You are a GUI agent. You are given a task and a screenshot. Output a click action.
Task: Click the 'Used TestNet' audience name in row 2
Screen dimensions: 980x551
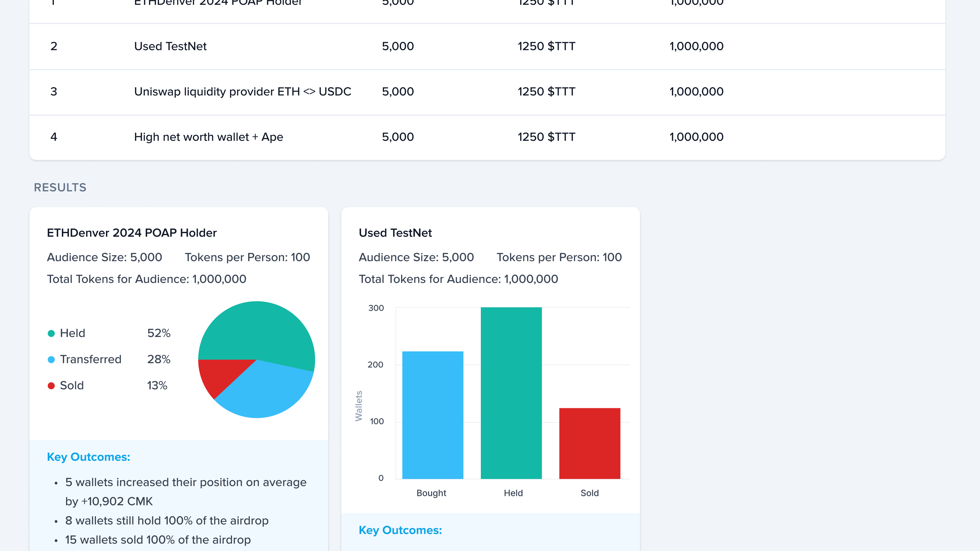tap(170, 46)
